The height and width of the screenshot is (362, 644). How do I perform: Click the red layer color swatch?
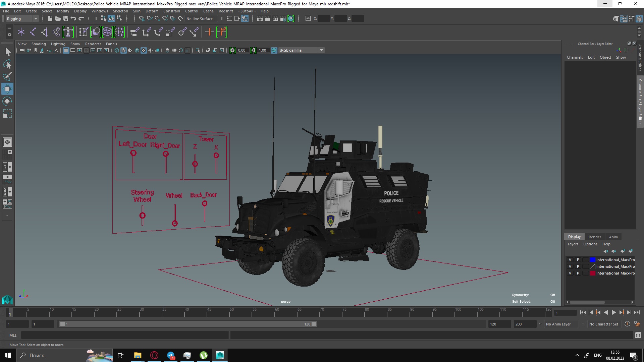pyautogui.click(x=593, y=273)
